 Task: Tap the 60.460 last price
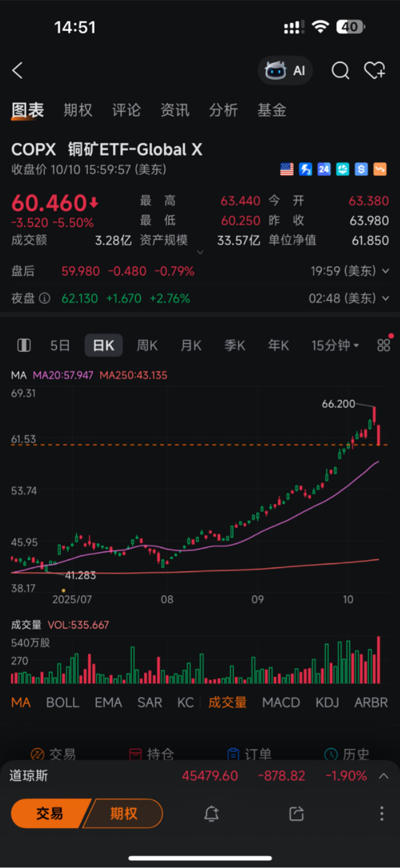coord(49,203)
